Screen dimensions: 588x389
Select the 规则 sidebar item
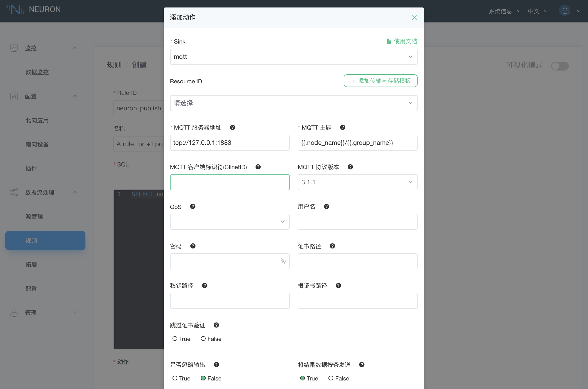pos(45,240)
